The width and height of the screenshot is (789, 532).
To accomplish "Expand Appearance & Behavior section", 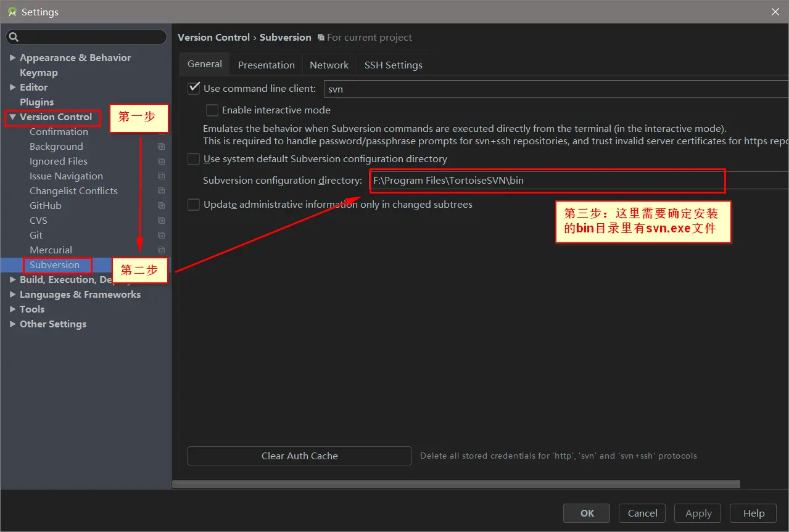I will coord(12,58).
